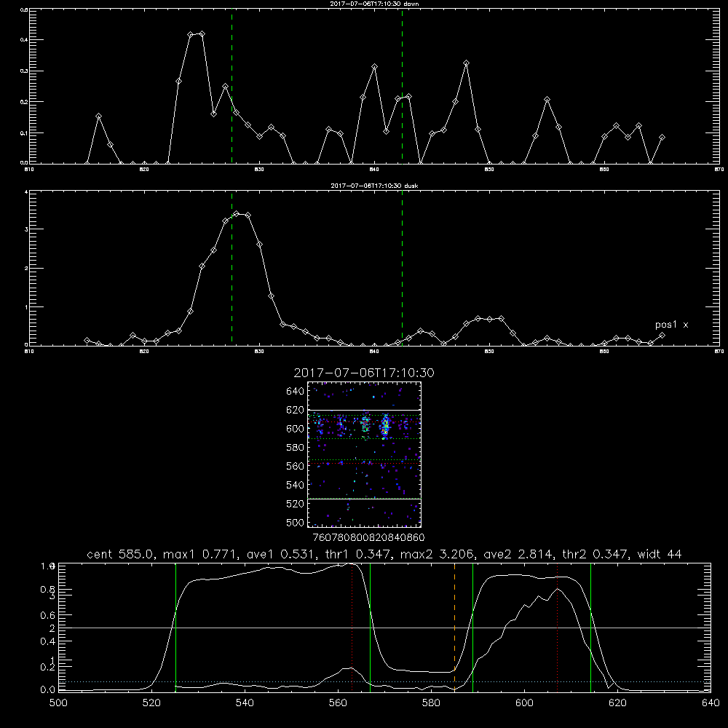Click the '540' x-axis label of bottom plot
Screen dimensions: 728x728
click(x=245, y=703)
